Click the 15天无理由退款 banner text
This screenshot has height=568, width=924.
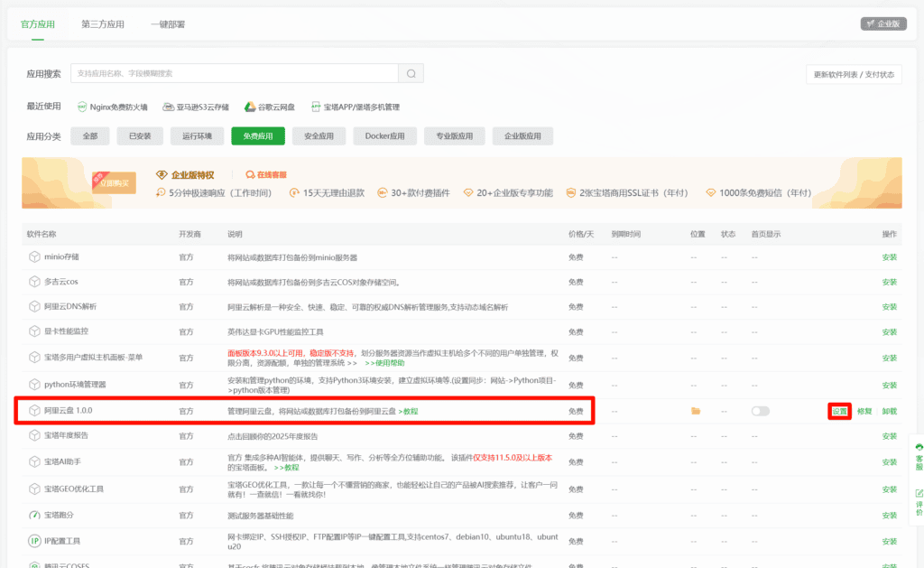coord(334,193)
